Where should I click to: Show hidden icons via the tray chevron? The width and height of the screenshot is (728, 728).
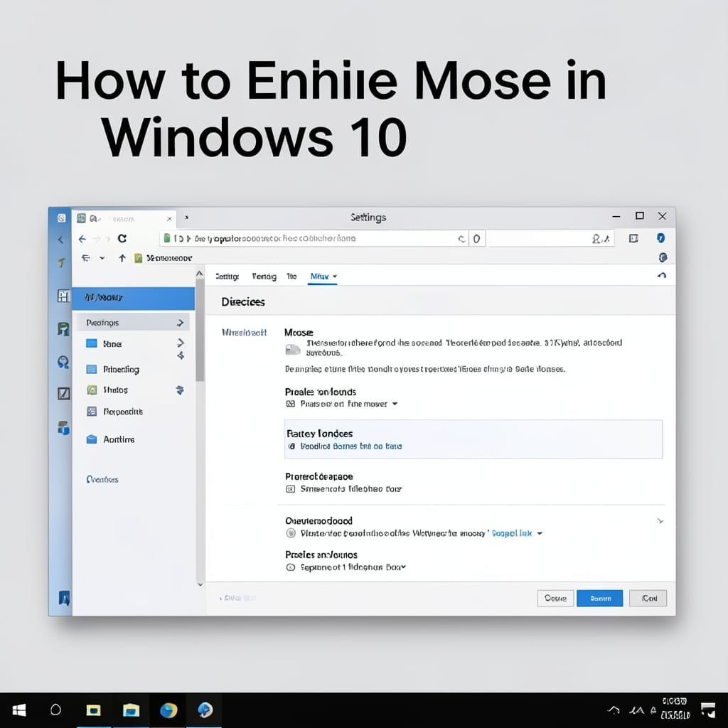[614, 710]
